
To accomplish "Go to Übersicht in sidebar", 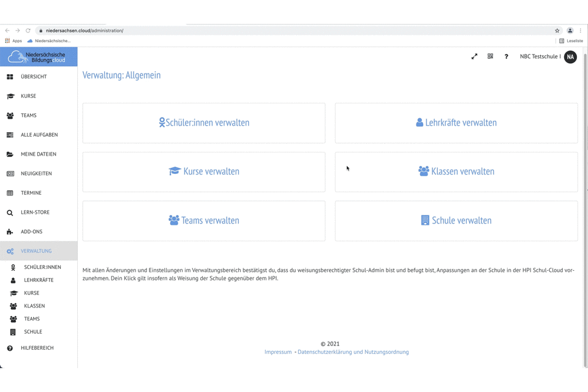I will click(34, 77).
